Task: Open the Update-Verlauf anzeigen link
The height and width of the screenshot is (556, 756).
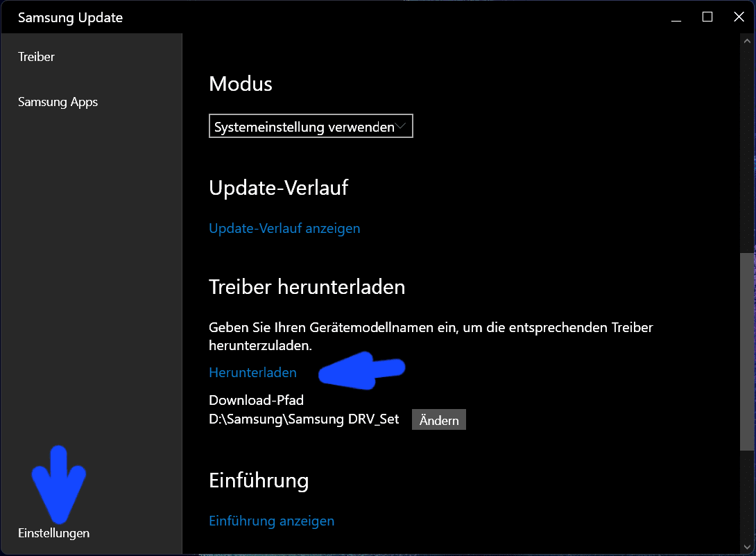Action: click(x=284, y=228)
